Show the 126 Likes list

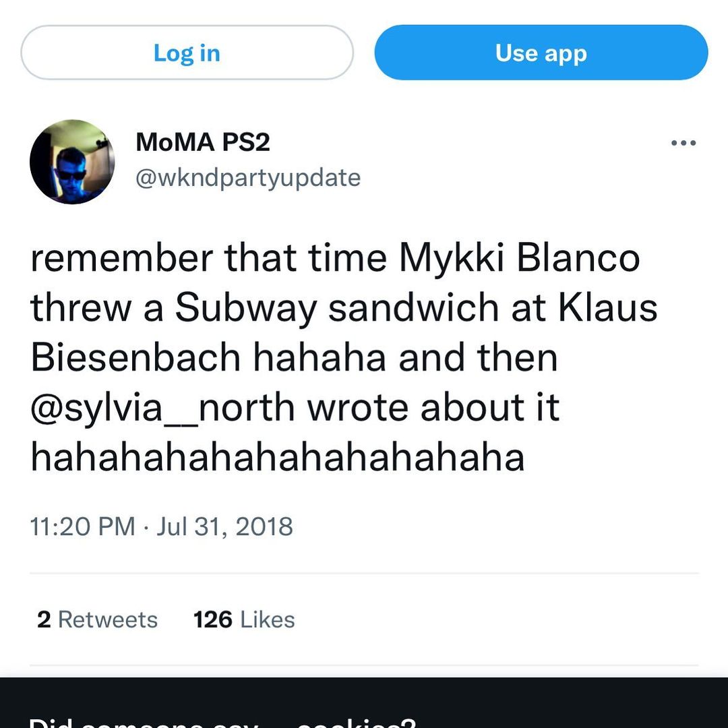[244, 619]
